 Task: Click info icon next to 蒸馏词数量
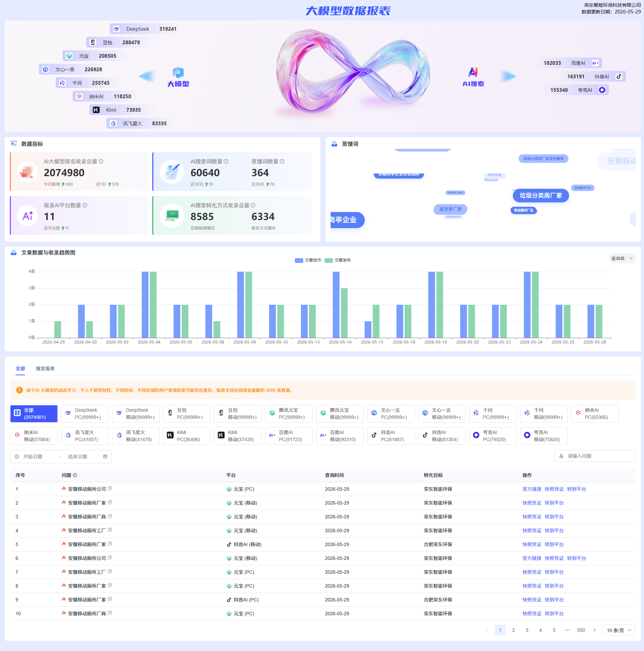pyautogui.click(x=282, y=162)
